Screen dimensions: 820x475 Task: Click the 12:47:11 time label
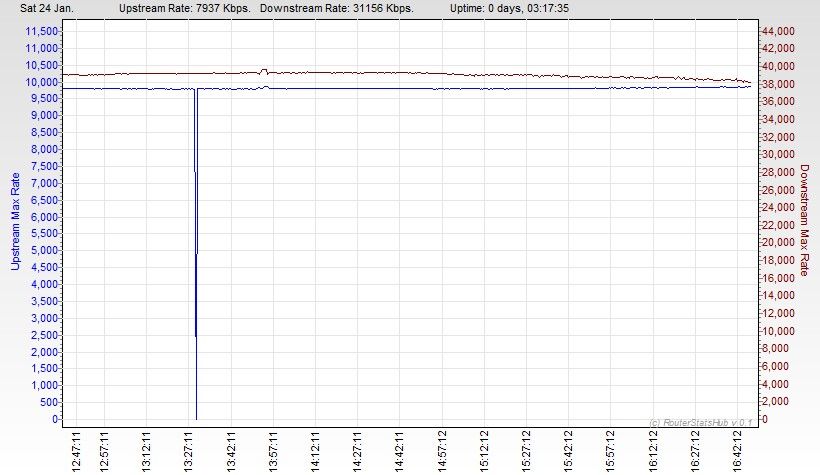76,451
